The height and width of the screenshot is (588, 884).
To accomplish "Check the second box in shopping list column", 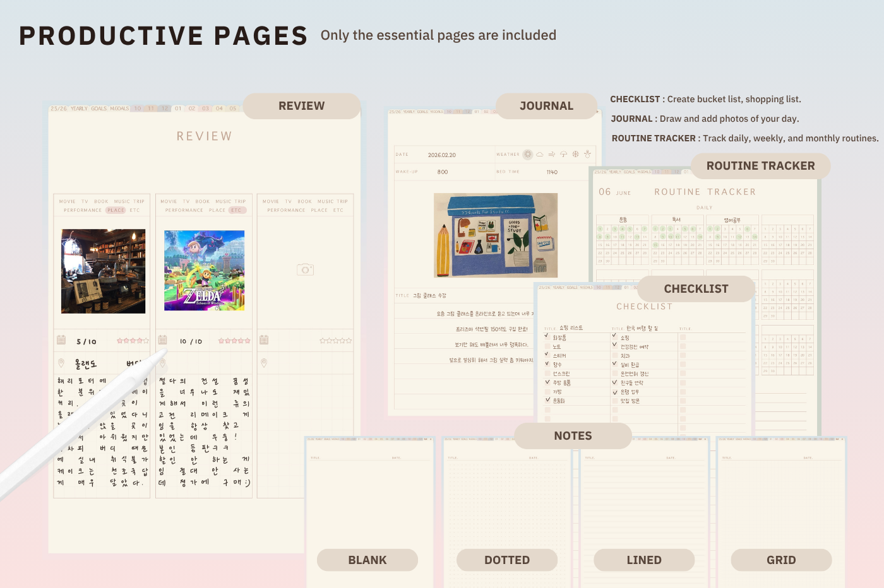I will pos(547,346).
